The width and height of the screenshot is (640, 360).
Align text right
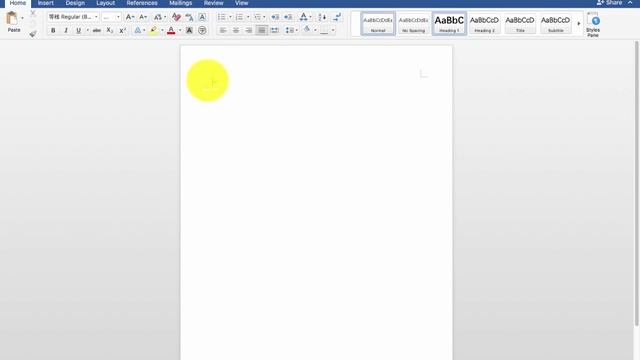tap(249, 31)
